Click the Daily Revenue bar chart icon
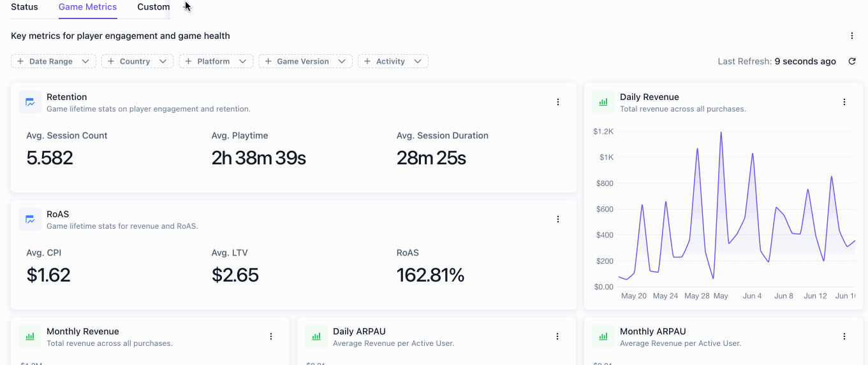The height and width of the screenshot is (365, 868). [603, 102]
